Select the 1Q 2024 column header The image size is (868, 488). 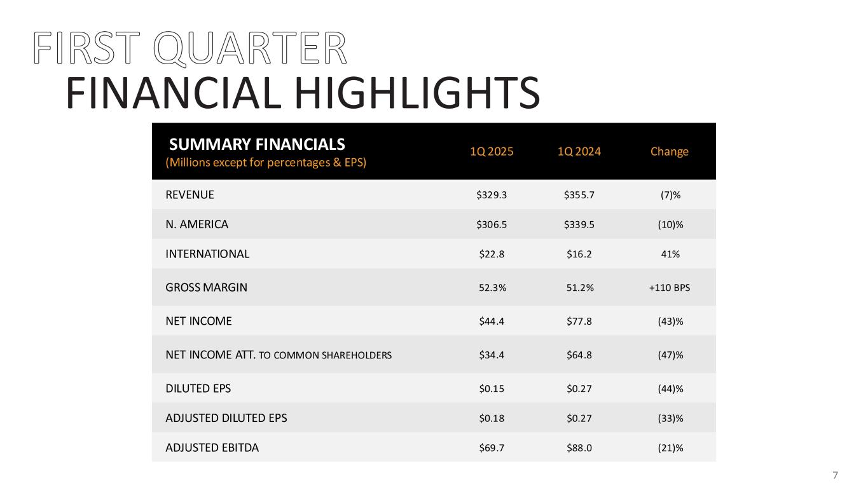579,151
